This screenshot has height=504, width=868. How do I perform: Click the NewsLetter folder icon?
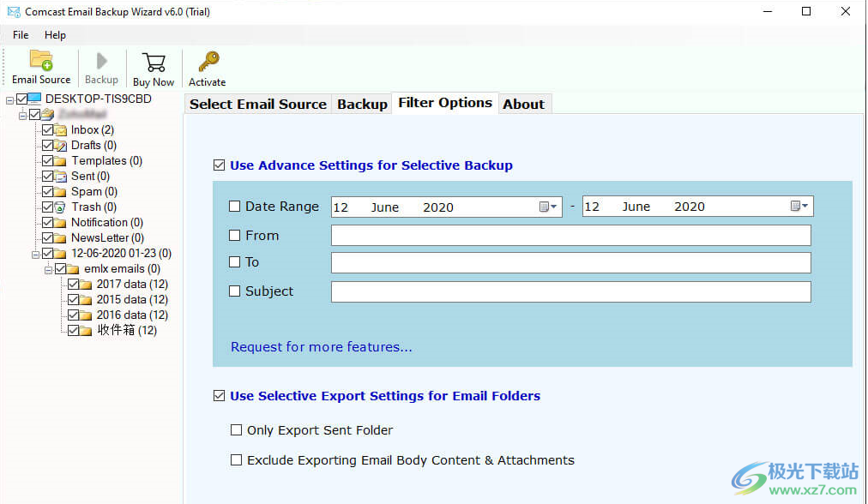tap(61, 238)
